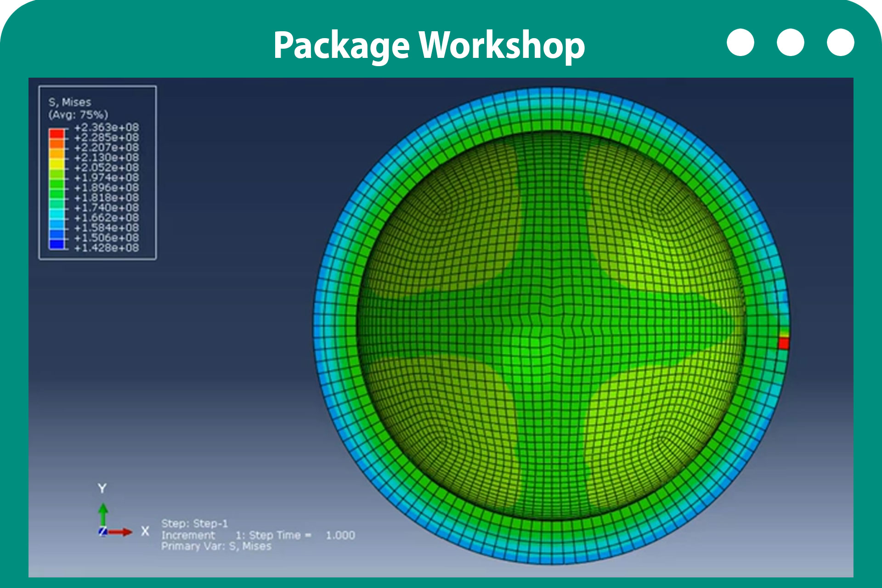
Task: Select the +2.363e+08 maximum legend value
Action: point(107,127)
